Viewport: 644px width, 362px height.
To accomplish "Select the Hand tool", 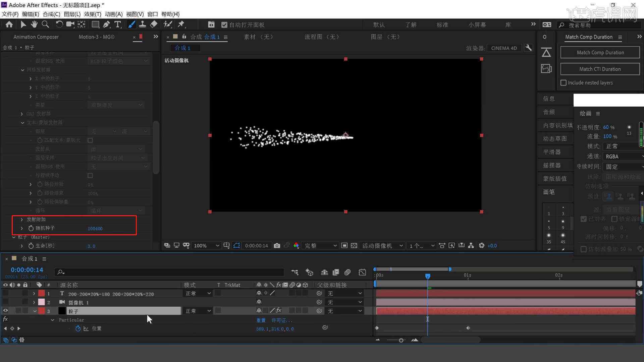I will point(34,24).
